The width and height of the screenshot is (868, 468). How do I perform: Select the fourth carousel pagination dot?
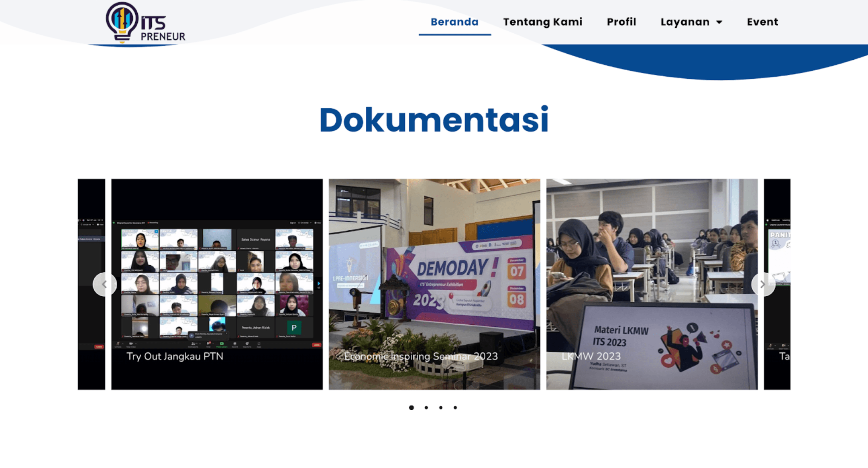click(x=455, y=407)
